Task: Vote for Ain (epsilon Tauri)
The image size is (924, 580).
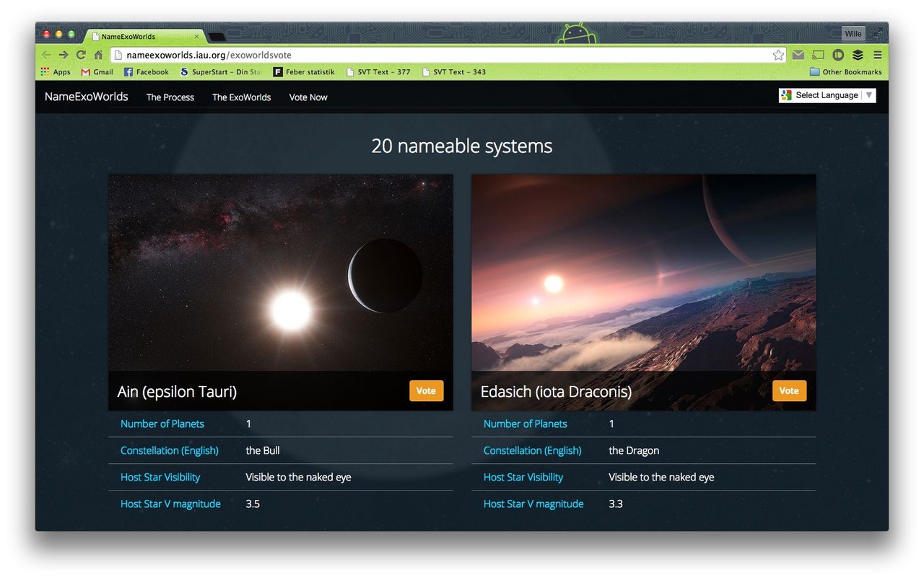Action: pos(426,390)
